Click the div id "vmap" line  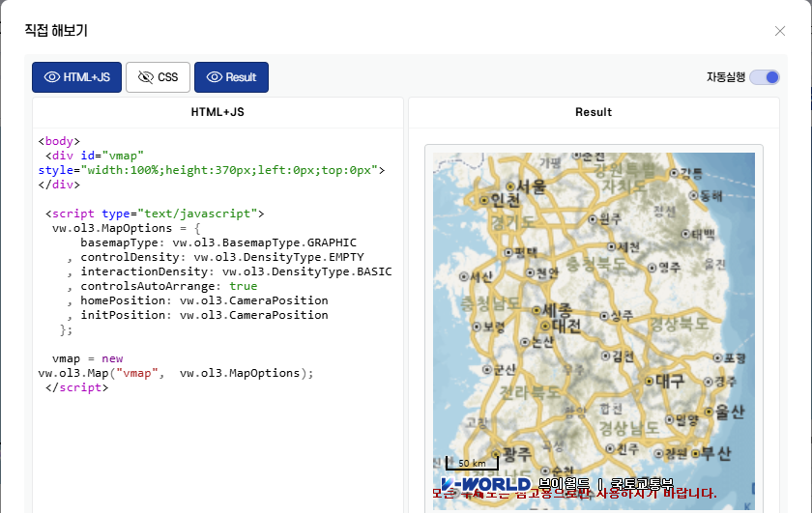[95, 156]
